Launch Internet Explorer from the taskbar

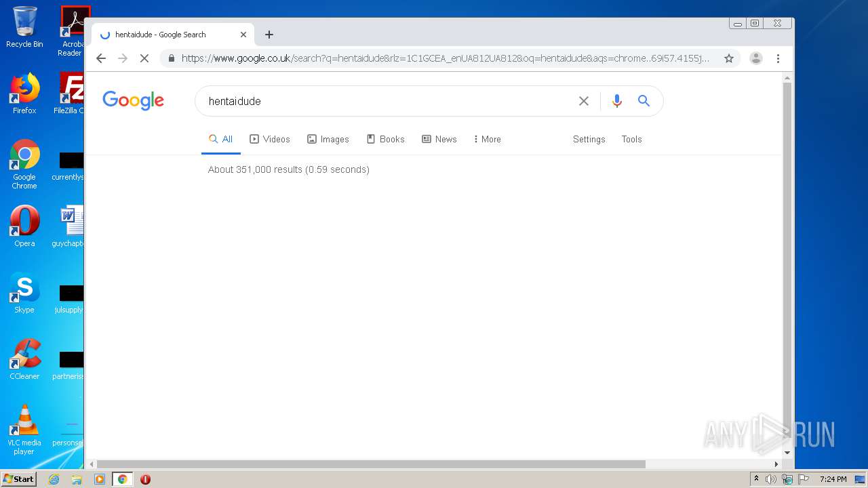(54, 479)
